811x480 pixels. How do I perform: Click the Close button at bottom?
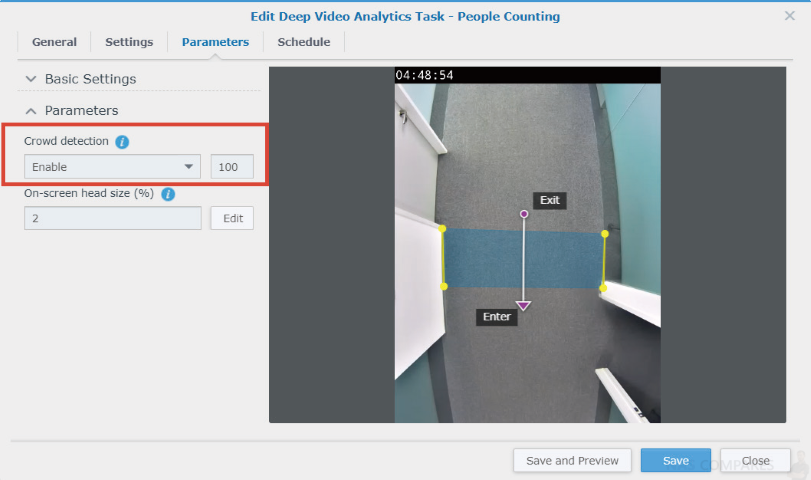point(755,460)
